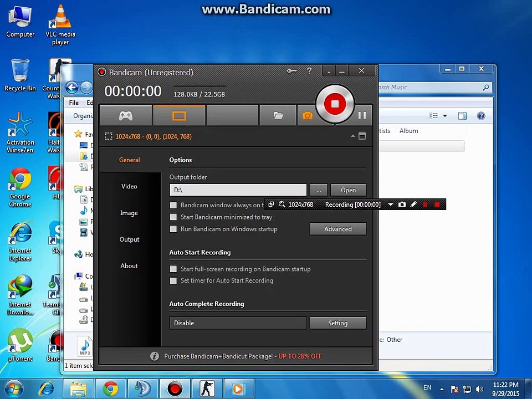Click magnifier icon on recording bar

coord(282,204)
